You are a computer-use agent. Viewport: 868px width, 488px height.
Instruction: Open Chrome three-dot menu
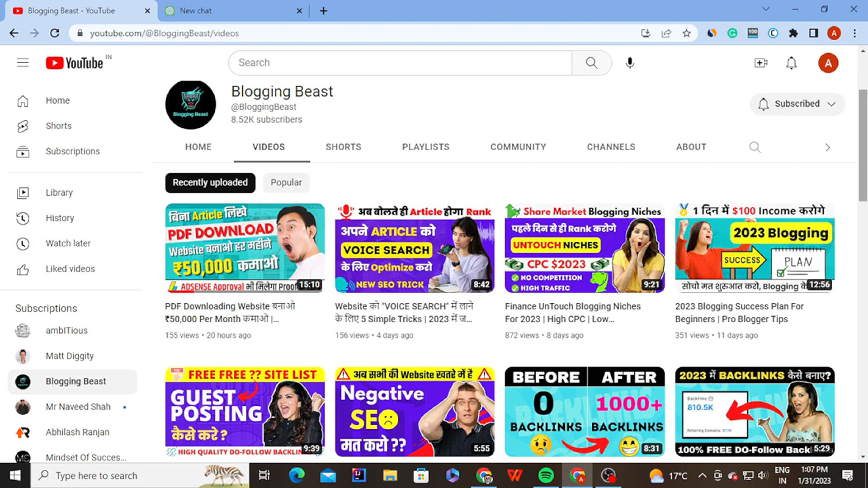tap(854, 33)
